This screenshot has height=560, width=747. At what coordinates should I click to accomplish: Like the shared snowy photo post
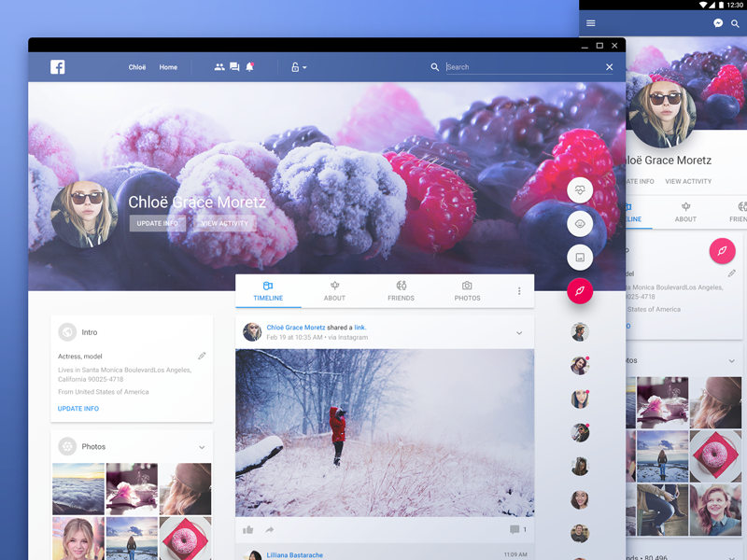pyautogui.click(x=248, y=529)
